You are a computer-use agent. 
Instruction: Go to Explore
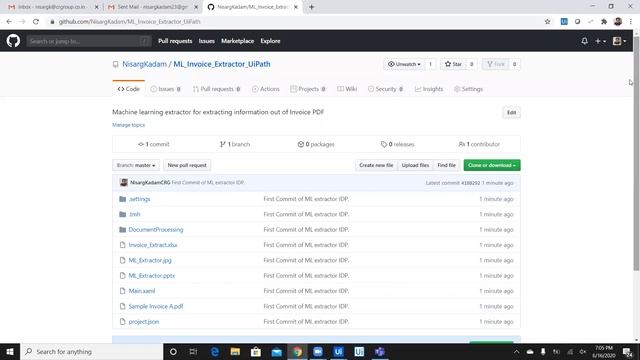pos(270,41)
